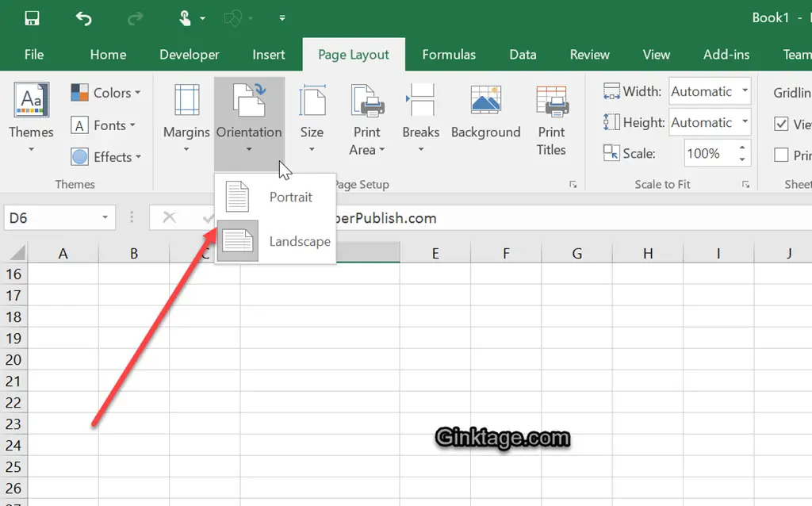This screenshot has height=506, width=812.
Task: Toggle the Gridlines Print checkbox
Action: 781,155
